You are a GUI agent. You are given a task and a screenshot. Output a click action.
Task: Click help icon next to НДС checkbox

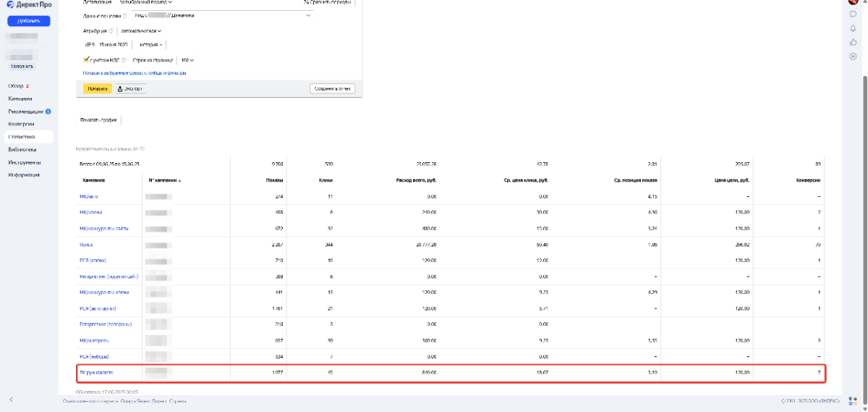point(124,60)
